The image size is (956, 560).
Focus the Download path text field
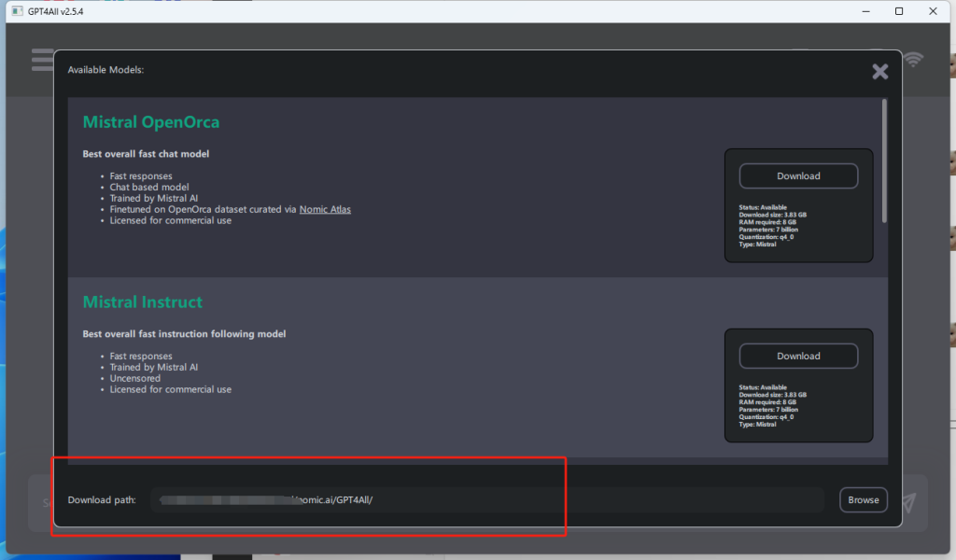tap(485, 500)
